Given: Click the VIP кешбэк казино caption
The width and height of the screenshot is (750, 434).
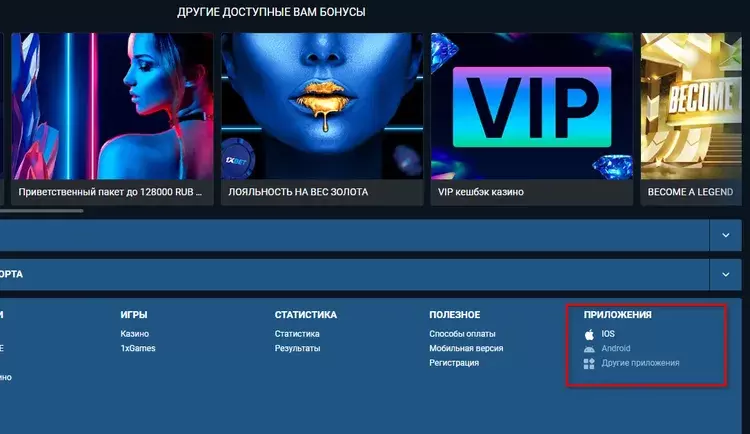Looking at the screenshot, I should [481, 192].
